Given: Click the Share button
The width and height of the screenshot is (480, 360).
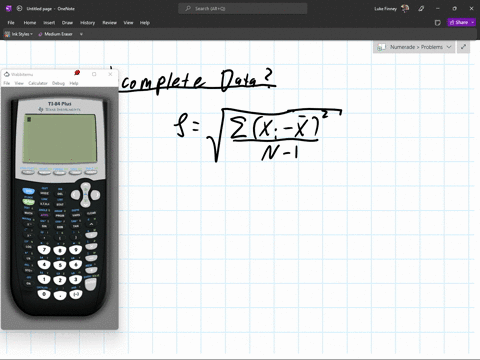Looking at the screenshot, I should coord(459,22).
